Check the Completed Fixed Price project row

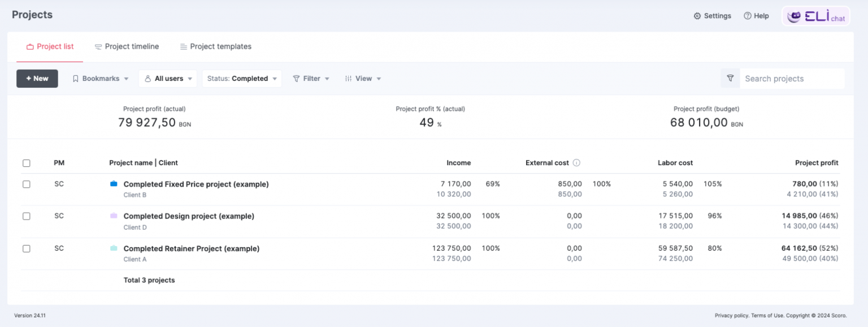click(27, 184)
